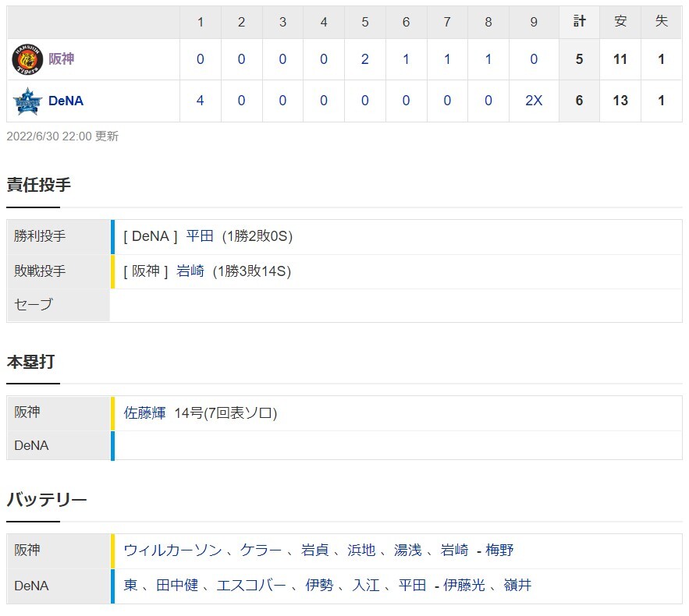Click DeNA's 1st inning score of 4

tap(200, 101)
